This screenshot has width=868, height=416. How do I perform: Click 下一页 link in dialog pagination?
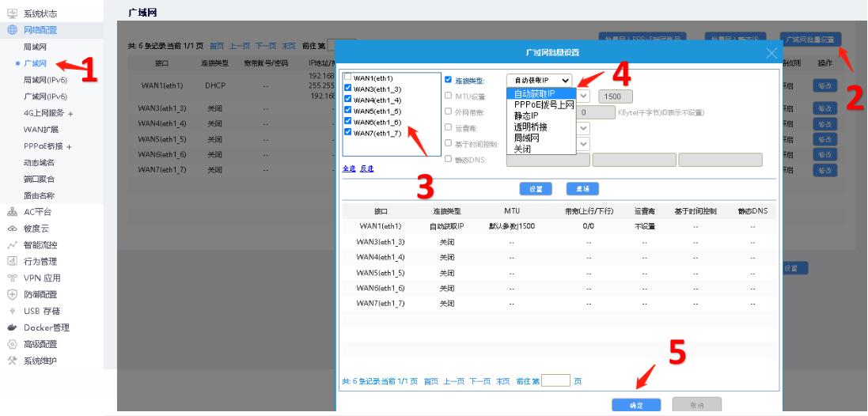[480, 381]
